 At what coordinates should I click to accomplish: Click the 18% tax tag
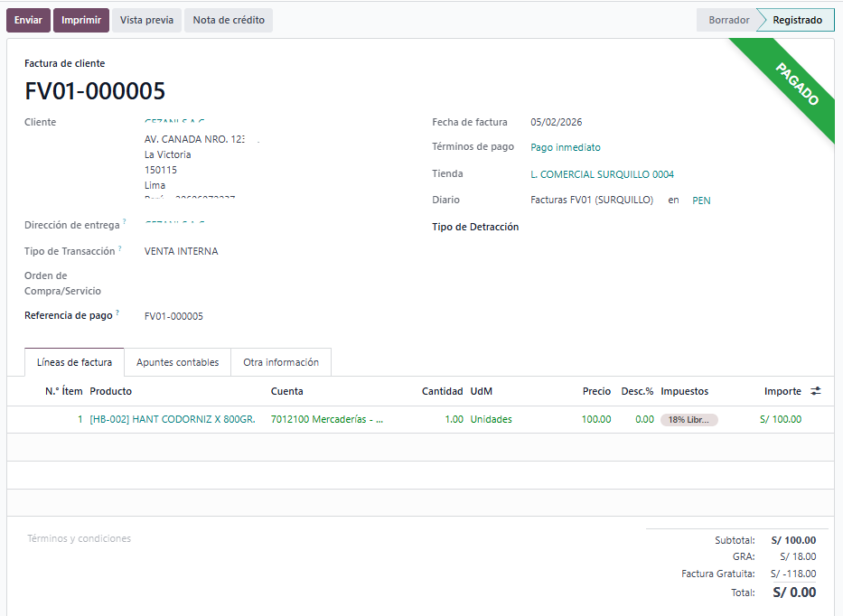(688, 420)
